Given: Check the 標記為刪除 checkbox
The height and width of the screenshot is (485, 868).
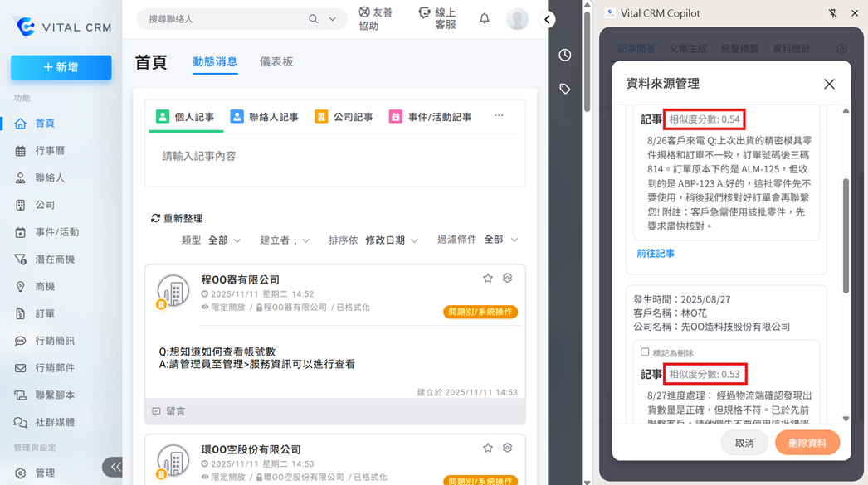Looking at the screenshot, I should [645, 352].
